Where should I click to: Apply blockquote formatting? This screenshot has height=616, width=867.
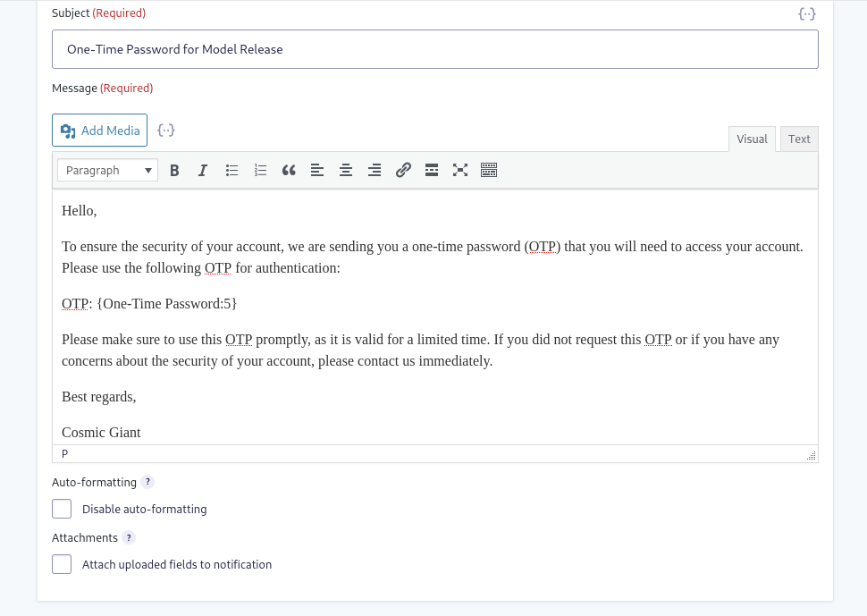[x=289, y=170]
